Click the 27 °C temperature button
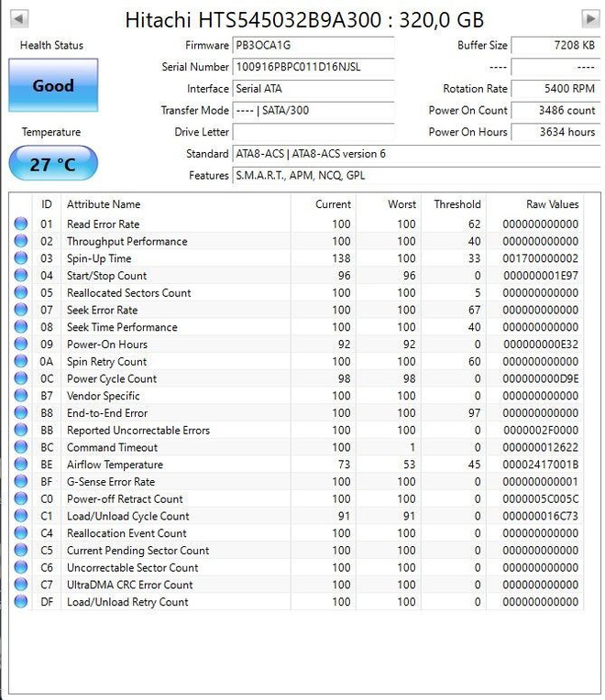This screenshot has height=700, width=605. click(53, 164)
